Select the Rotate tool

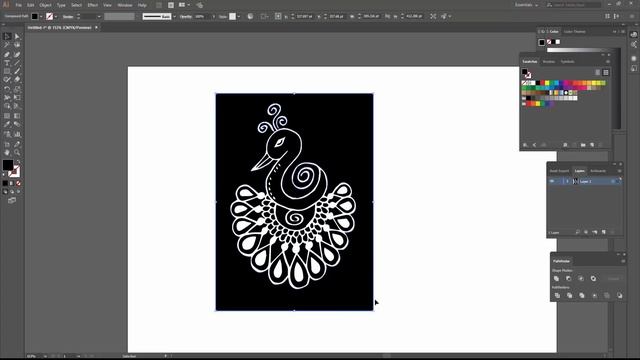coord(7,89)
